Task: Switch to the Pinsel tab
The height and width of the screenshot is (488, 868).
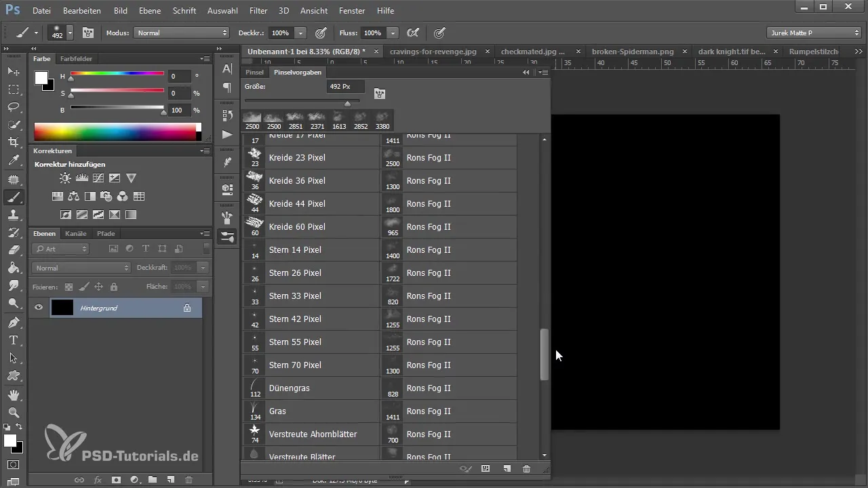Action: 254,72
